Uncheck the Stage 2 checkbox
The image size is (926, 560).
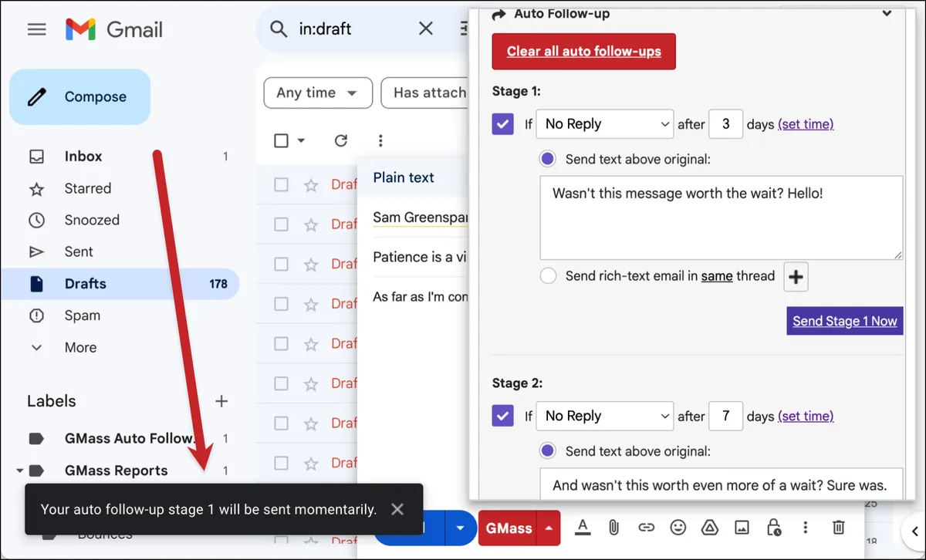503,417
